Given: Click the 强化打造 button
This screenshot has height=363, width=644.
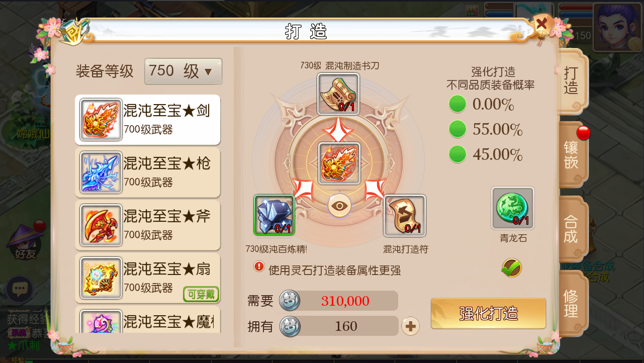Looking at the screenshot, I should 489,313.
